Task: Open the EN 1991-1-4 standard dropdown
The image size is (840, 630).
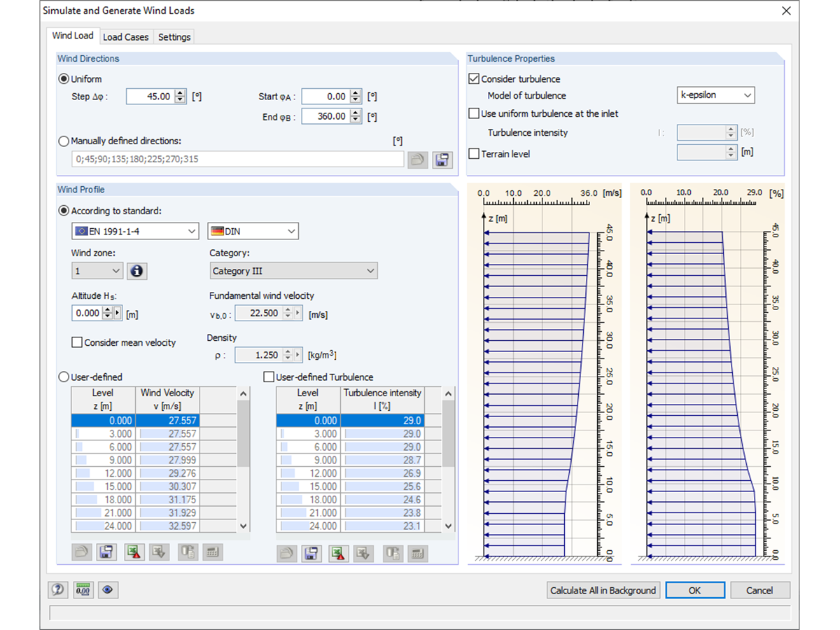Action: click(134, 231)
